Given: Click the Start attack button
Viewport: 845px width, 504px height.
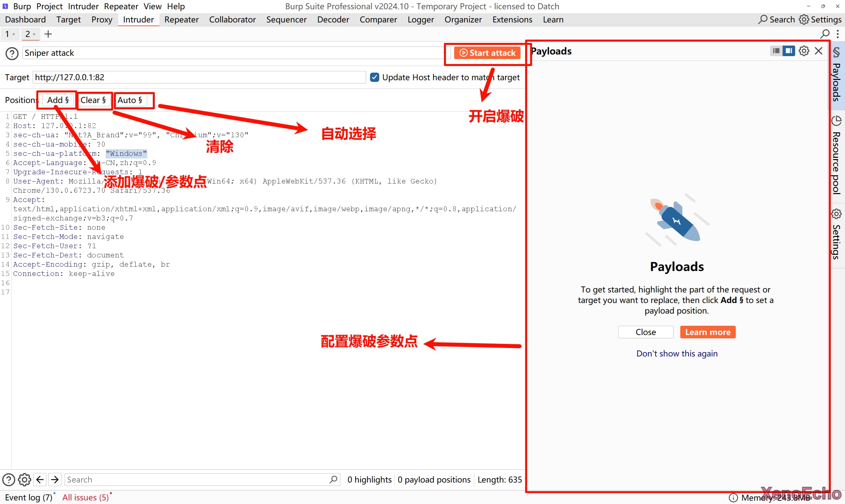Looking at the screenshot, I should 487,53.
